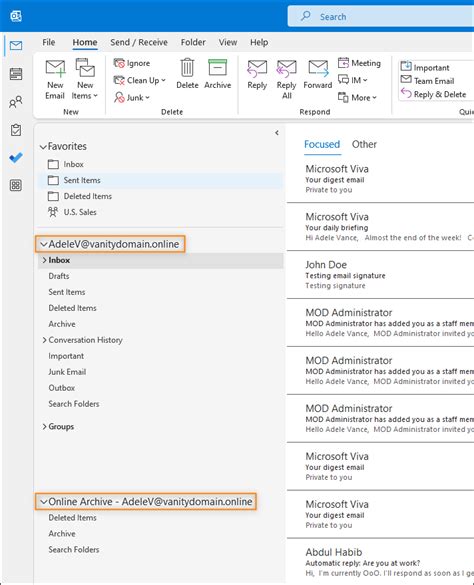Create a New Email
Screen dimensions: 474x585
pos(55,79)
